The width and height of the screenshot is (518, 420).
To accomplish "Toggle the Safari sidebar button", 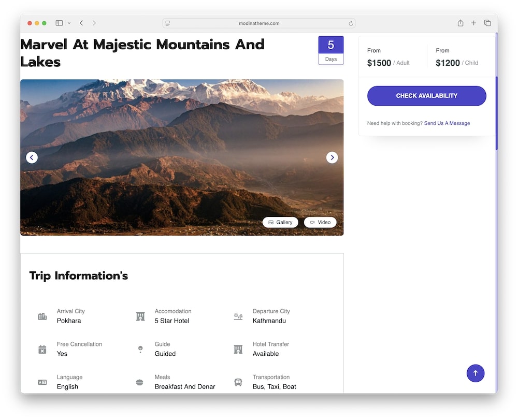I will coord(59,23).
